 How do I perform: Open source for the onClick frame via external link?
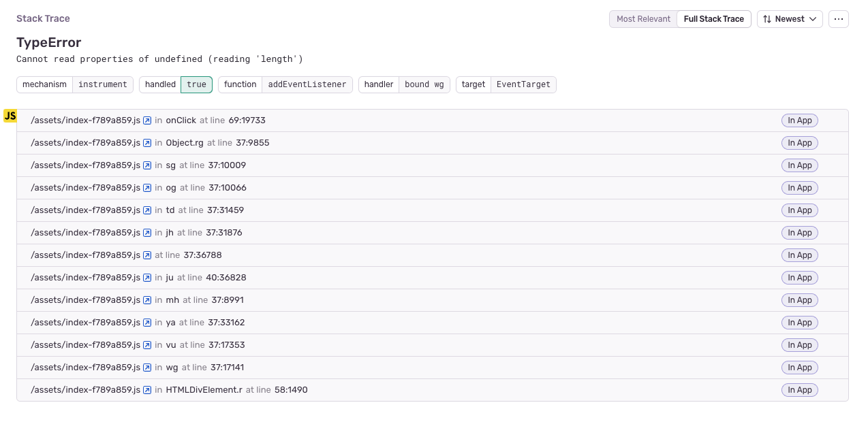[x=147, y=120]
